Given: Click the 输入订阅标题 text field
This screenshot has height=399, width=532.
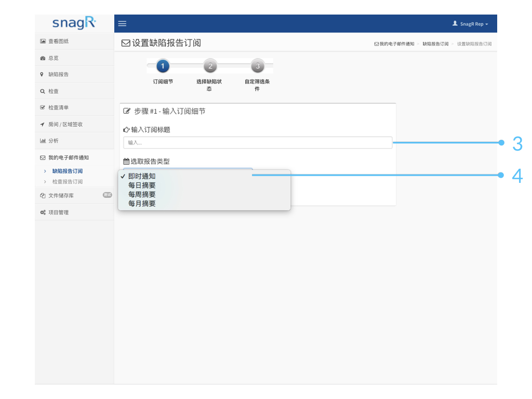Looking at the screenshot, I should tap(258, 142).
